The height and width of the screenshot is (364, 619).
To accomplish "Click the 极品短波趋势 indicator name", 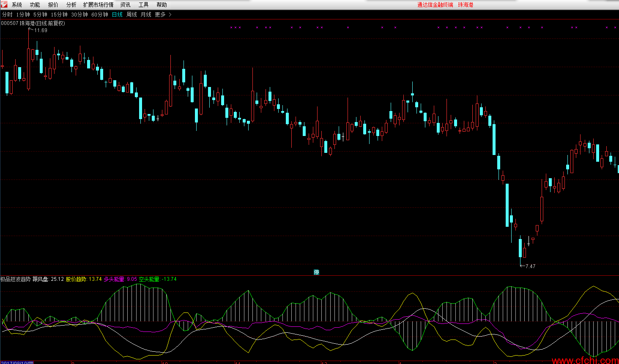I will (x=16, y=279).
